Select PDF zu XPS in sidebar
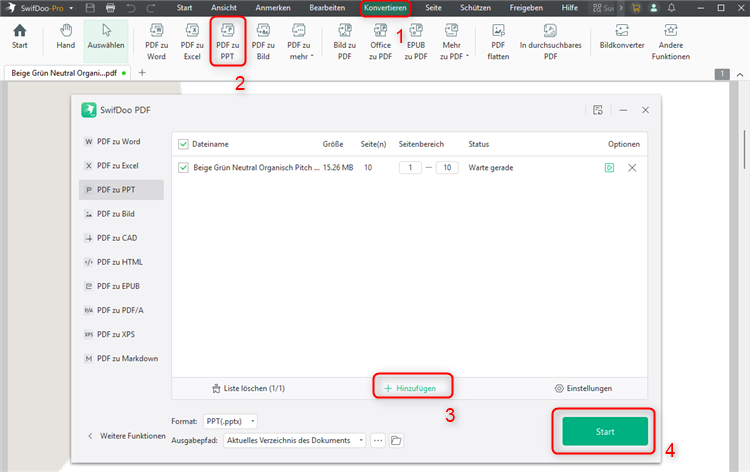This screenshot has height=472, width=750. 121,334
